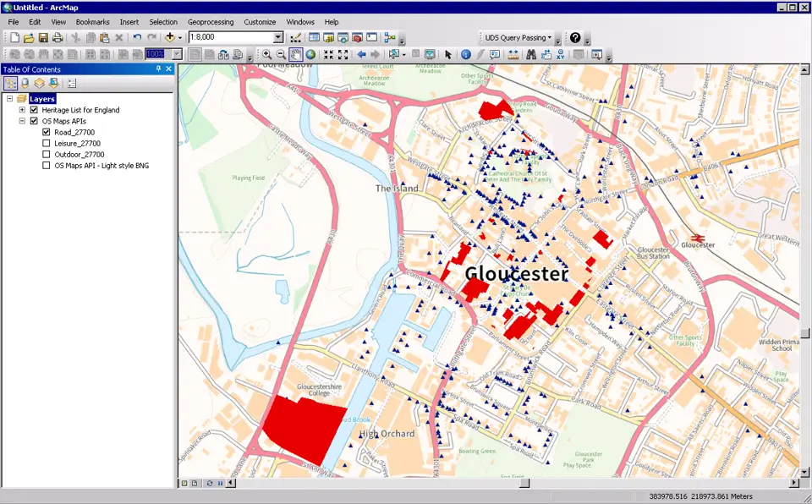This screenshot has width=812, height=504.
Task: Open the Customize menu
Action: 260,22
